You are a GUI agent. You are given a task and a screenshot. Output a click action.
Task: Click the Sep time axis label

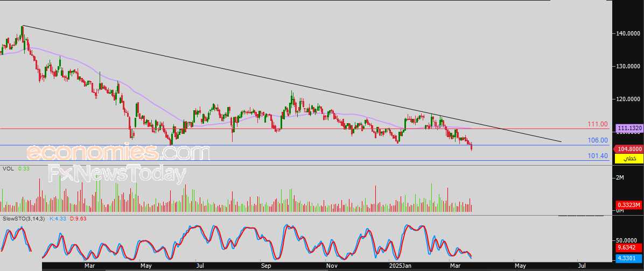point(267,266)
